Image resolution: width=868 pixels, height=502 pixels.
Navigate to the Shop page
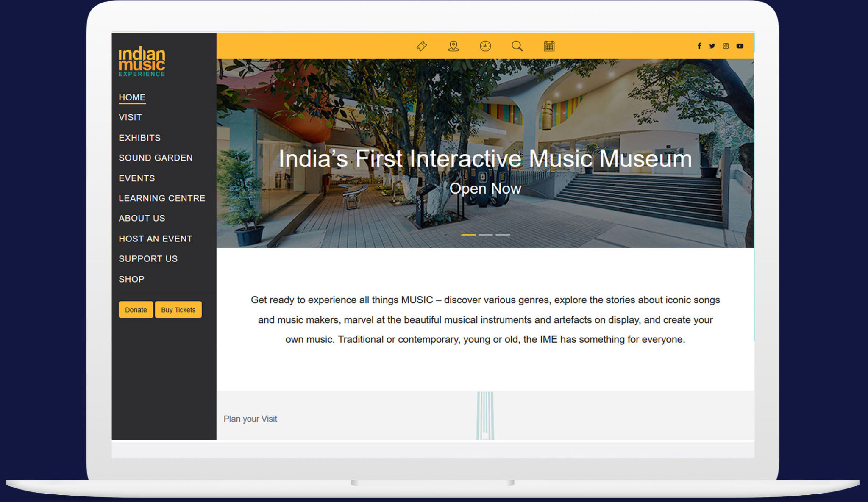pos(131,279)
